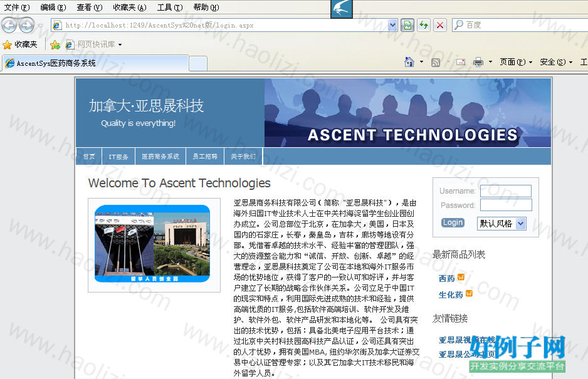The height and width of the screenshot is (379, 588).
Task: Click the IT服务 navigation item
Action: click(118, 157)
